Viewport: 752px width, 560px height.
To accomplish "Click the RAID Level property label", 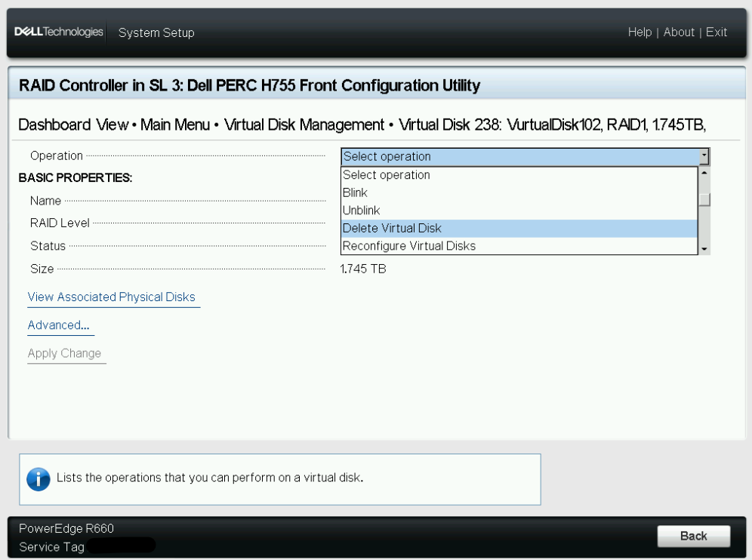I will 60,223.
